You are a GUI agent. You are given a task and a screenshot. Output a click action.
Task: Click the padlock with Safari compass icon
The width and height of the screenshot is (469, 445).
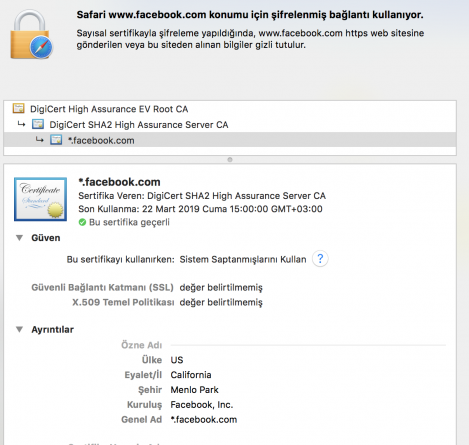[x=32, y=35]
